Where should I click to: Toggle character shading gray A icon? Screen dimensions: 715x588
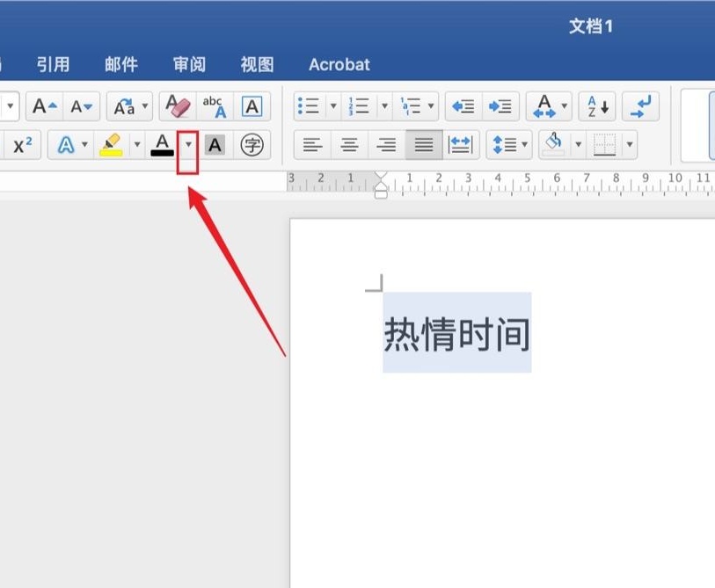coord(215,145)
